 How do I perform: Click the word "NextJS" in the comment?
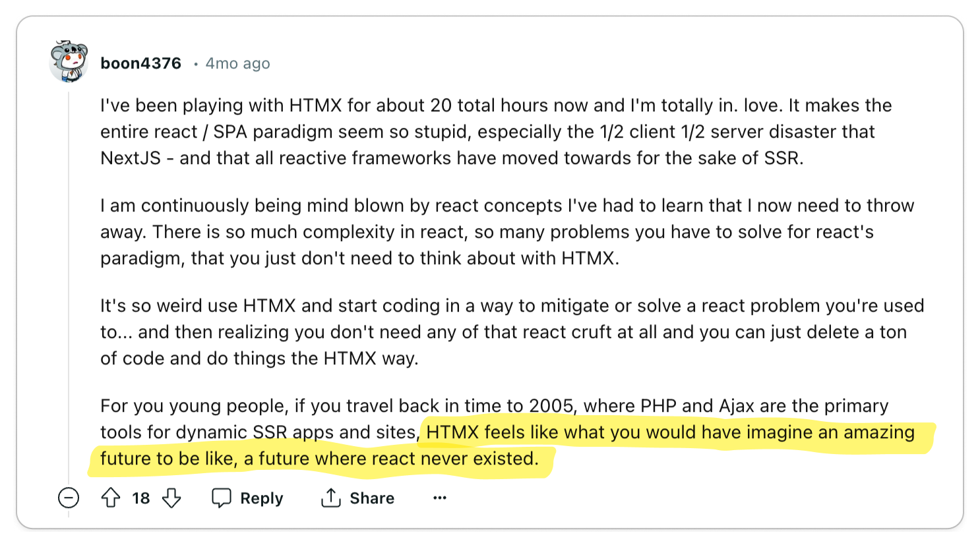(x=131, y=158)
